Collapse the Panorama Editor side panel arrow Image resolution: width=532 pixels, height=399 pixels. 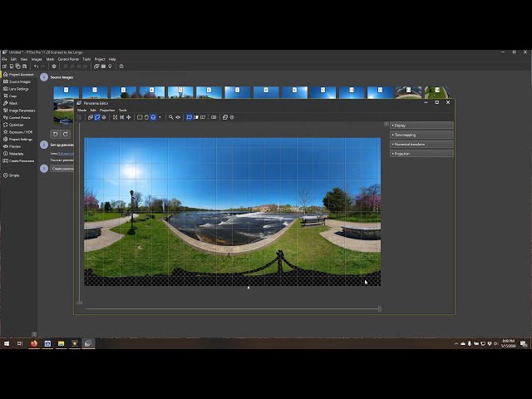pos(386,124)
